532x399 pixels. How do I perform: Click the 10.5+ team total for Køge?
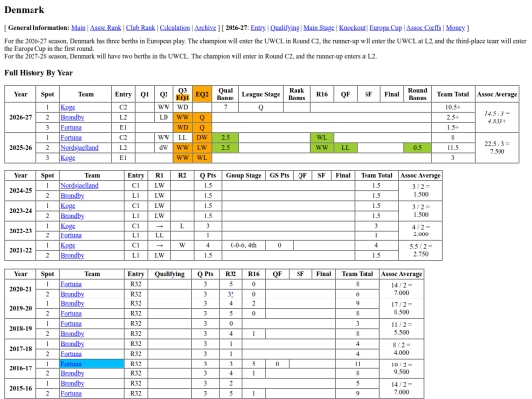click(453, 108)
